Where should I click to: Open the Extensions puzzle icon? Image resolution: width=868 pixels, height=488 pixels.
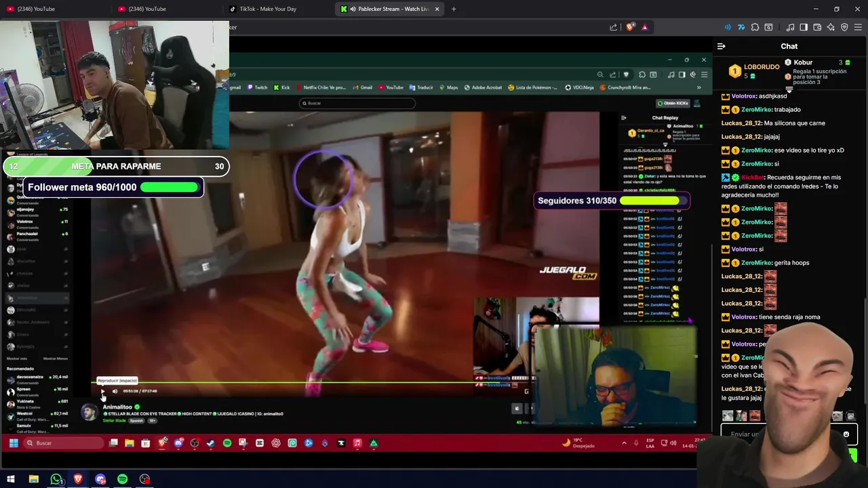point(755,27)
